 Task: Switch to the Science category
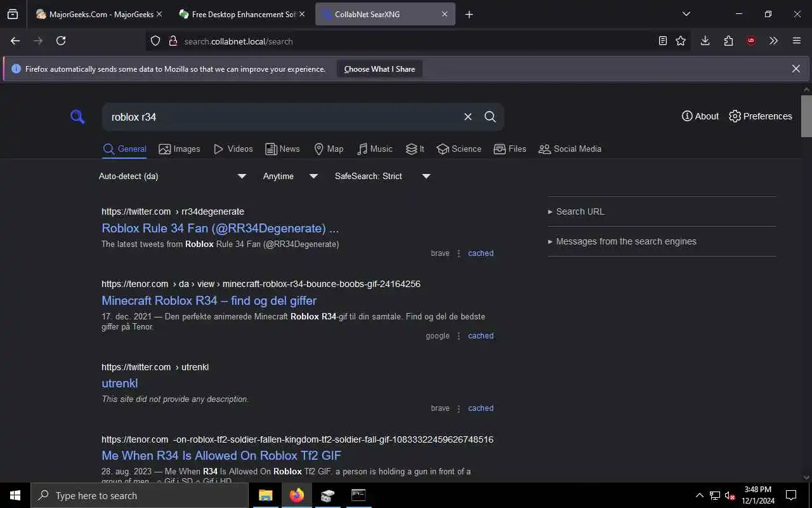(x=459, y=149)
